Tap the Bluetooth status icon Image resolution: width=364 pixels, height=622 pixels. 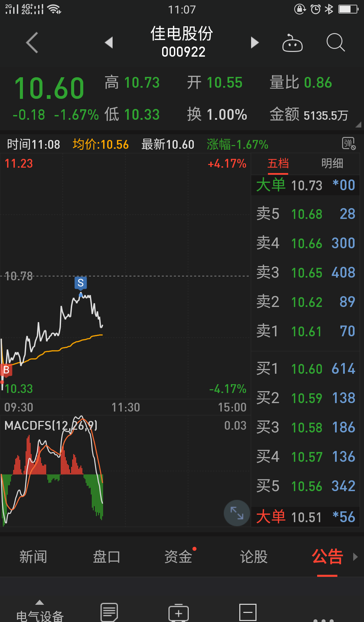[329, 9]
